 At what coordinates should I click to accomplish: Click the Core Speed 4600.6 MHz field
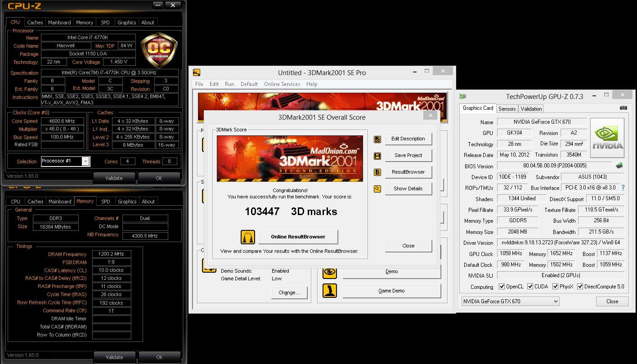63,121
